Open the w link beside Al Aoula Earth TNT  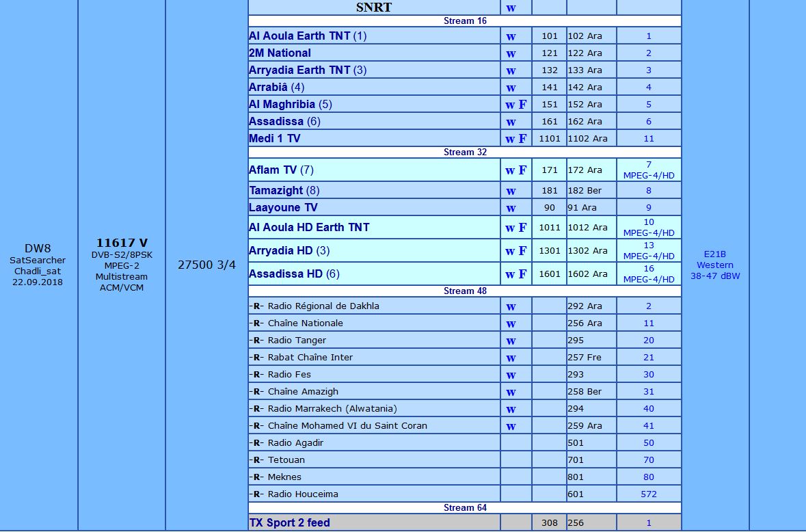point(511,37)
